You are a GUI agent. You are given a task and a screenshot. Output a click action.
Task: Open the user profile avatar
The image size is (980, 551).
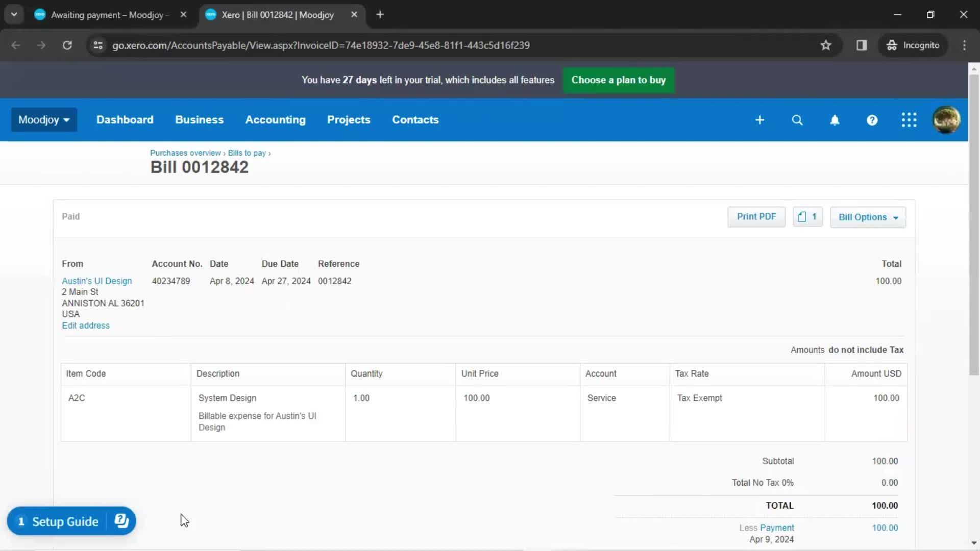(946, 120)
